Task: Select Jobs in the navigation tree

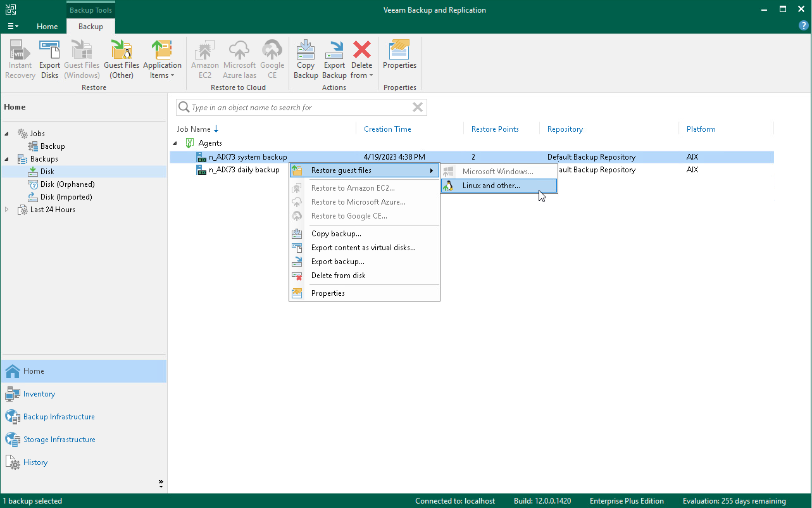Action: (x=37, y=134)
